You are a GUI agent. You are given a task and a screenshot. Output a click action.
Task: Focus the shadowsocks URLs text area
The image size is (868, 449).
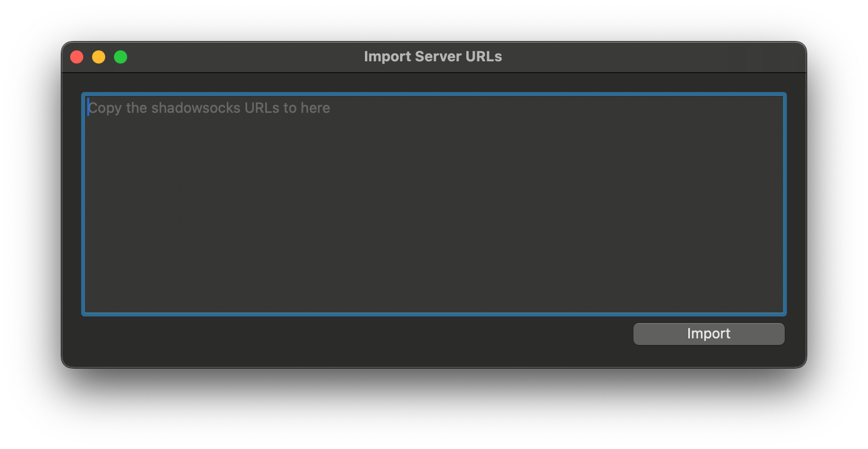[x=433, y=204]
